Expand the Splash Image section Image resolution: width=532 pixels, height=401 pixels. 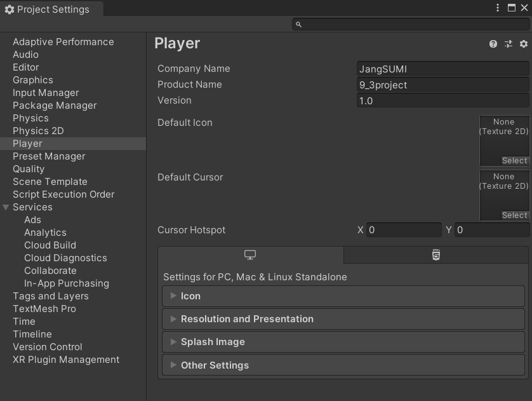coord(343,342)
